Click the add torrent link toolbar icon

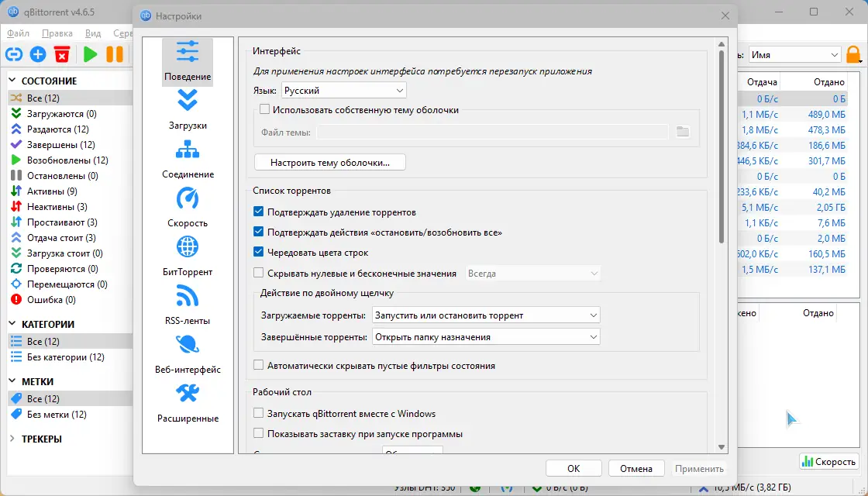(14, 54)
